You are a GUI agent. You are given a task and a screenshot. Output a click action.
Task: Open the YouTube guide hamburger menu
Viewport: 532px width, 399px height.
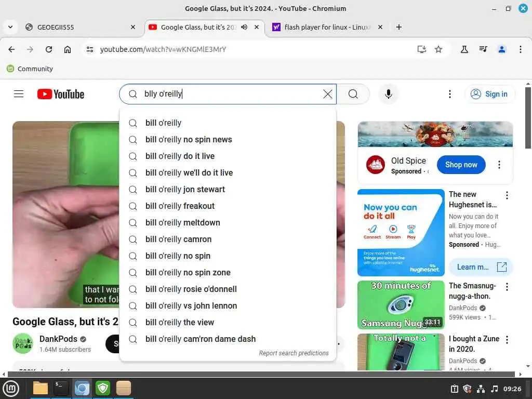click(x=19, y=94)
